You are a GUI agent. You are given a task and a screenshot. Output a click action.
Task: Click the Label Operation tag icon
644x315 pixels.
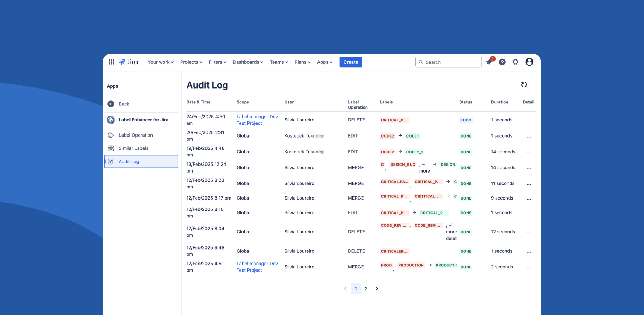[x=111, y=135]
